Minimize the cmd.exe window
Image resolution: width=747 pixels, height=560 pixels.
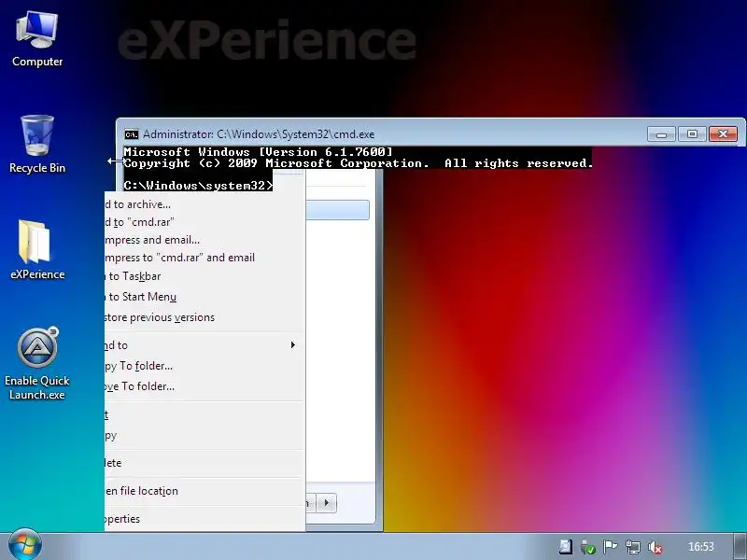click(x=661, y=134)
